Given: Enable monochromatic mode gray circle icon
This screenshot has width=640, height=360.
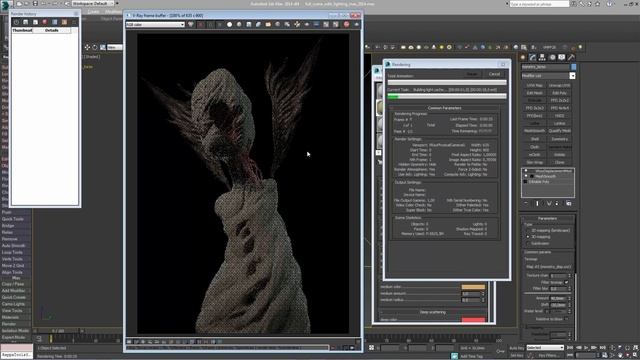Looking at the screenshot, I should pyautogui.click(x=239, y=24).
